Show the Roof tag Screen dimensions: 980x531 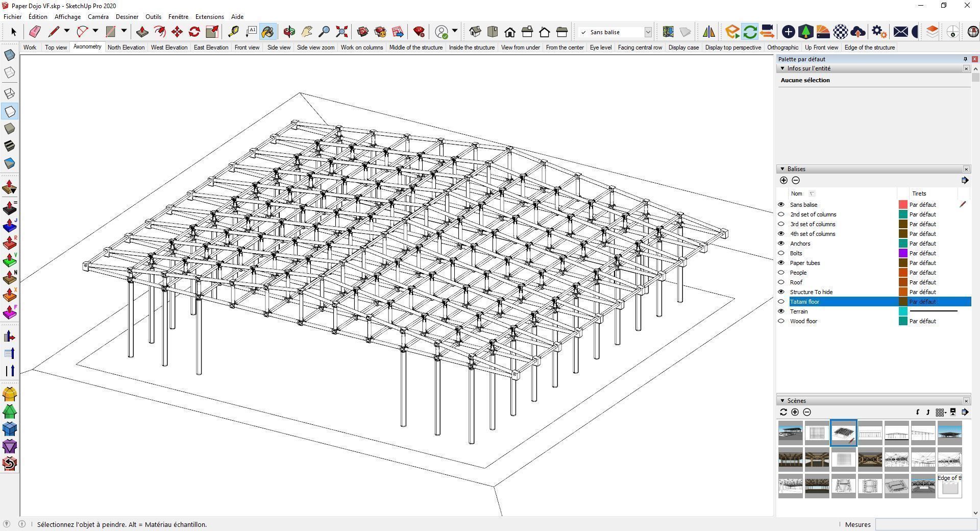pyautogui.click(x=781, y=282)
